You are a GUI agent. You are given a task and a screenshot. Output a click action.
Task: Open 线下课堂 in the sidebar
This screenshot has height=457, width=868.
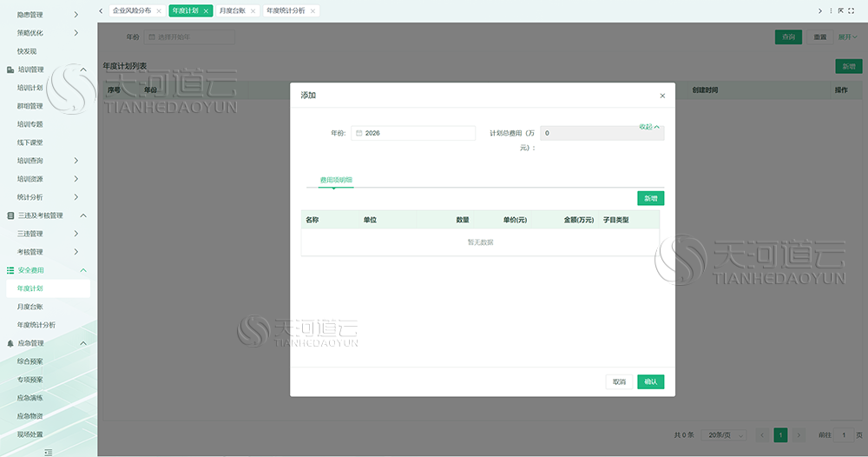click(x=30, y=142)
